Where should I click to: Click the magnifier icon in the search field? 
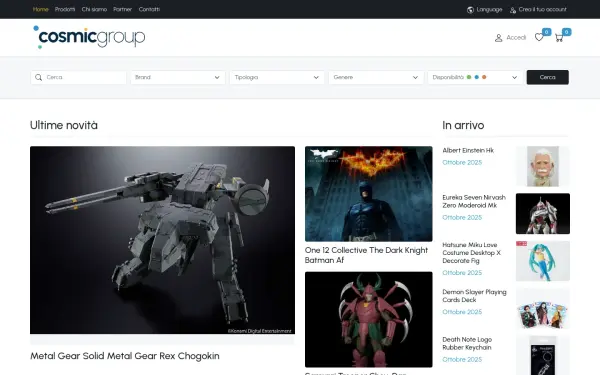39,77
